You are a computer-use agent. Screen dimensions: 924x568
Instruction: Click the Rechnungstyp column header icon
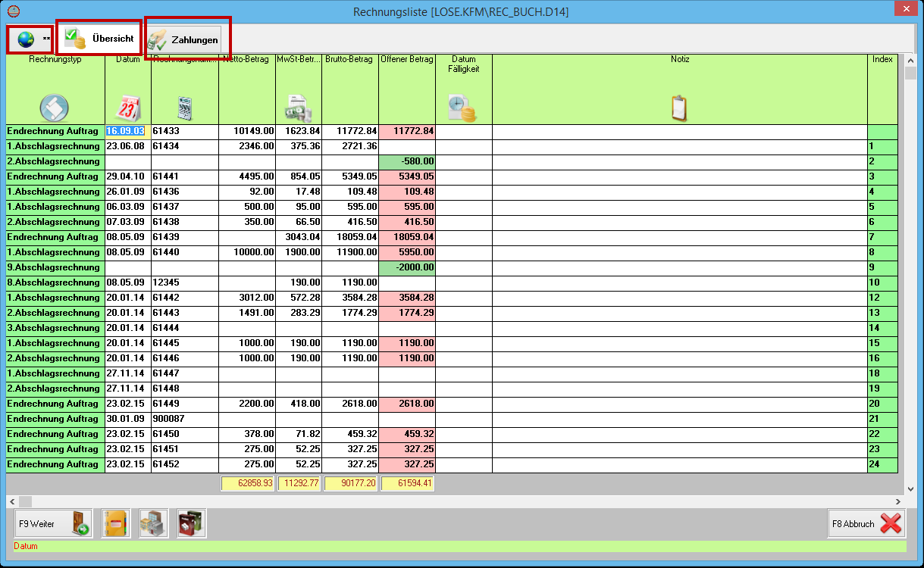pyautogui.click(x=55, y=108)
